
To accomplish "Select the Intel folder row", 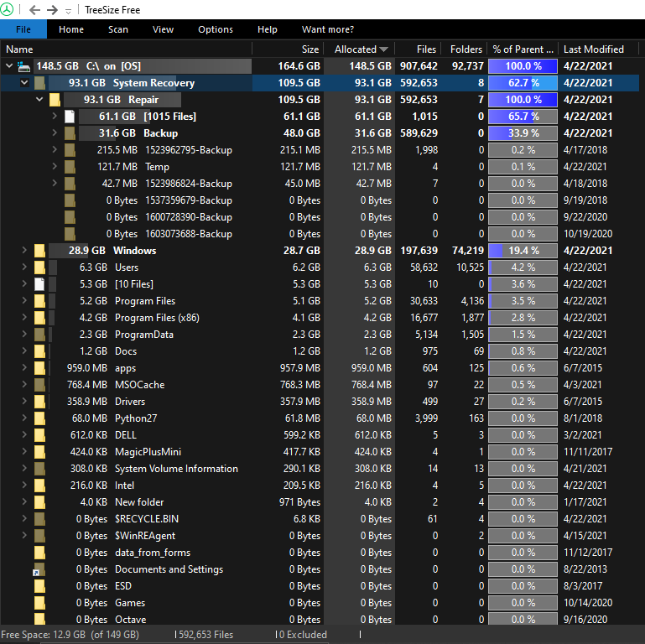I will coord(320,486).
